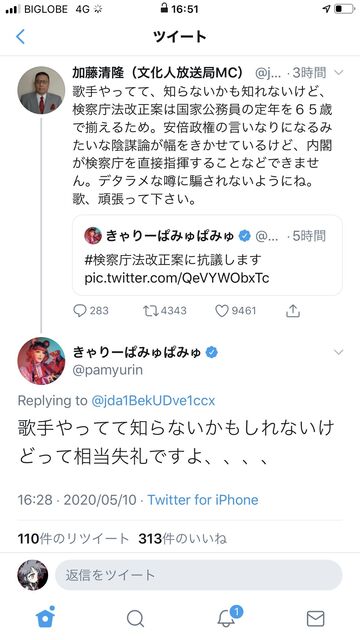Expand options chevron on きゃりーぱみゅぱみゅ tweet

click(338, 352)
